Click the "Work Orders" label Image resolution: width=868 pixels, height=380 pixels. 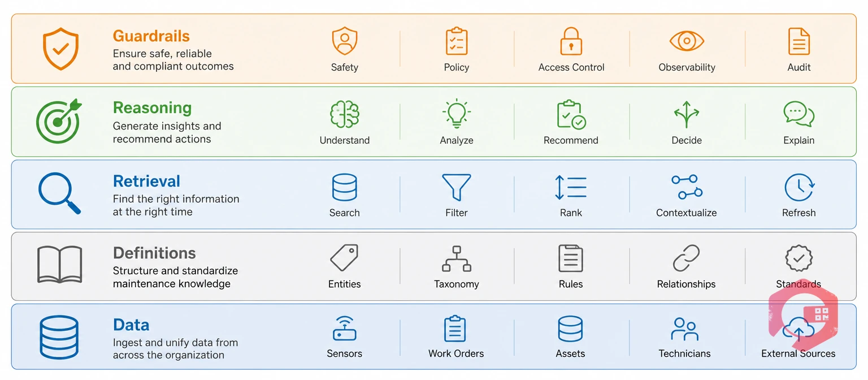tap(457, 354)
